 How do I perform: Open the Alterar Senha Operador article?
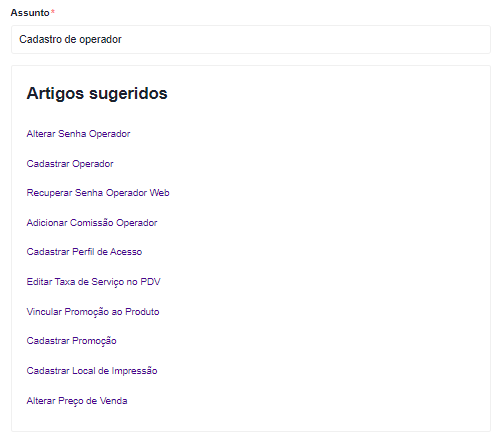pos(78,134)
